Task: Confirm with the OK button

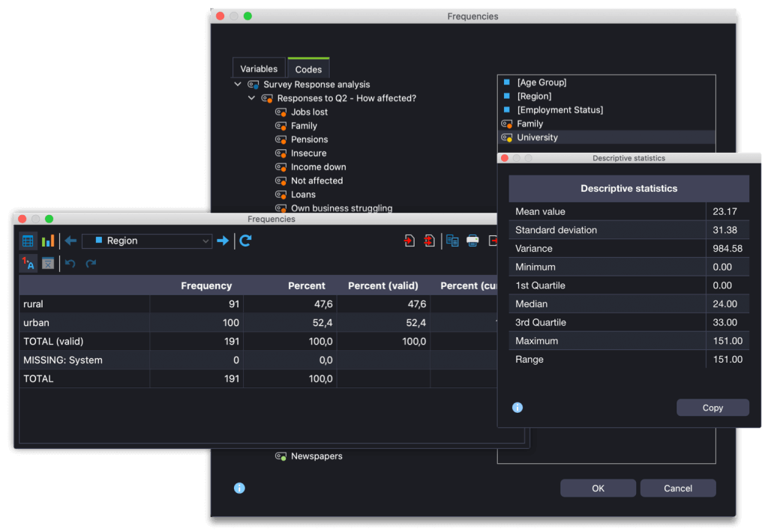Action: 598,488
